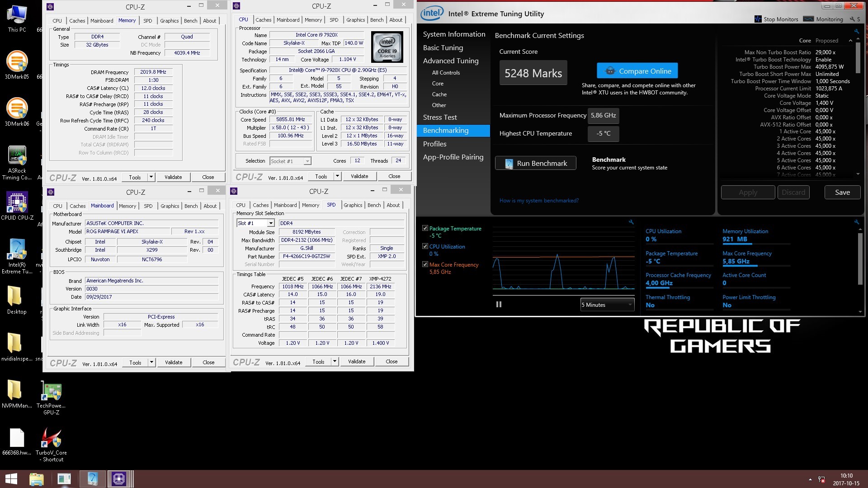The height and width of the screenshot is (488, 868).
Task: Click Validate in the Memory CPU-Z window
Action: (x=173, y=177)
